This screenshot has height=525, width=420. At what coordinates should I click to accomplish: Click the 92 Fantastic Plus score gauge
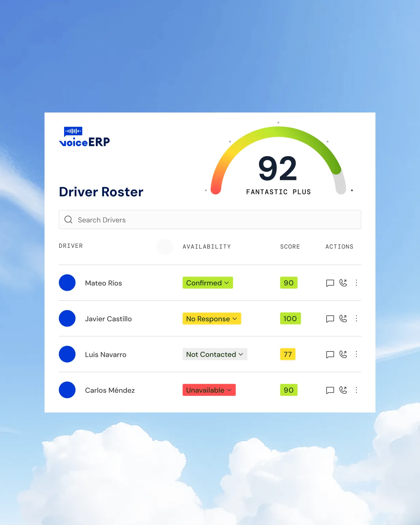pyautogui.click(x=278, y=167)
